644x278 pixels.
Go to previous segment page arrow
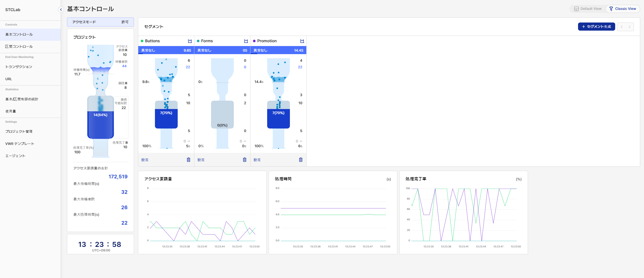[x=622, y=27]
